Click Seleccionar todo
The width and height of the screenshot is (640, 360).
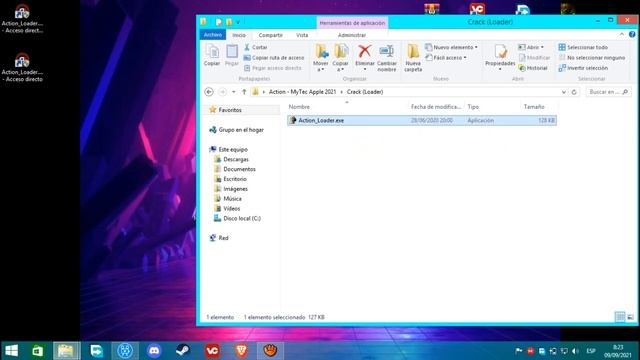click(x=583, y=47)
